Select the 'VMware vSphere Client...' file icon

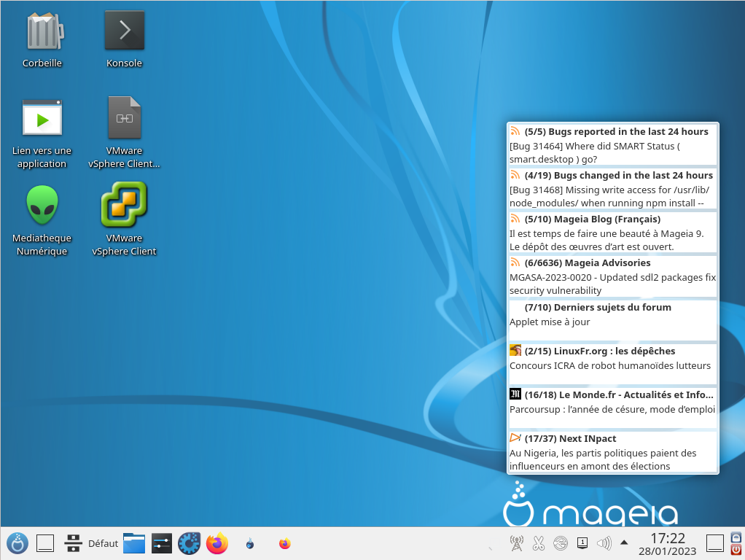point(125,118)
